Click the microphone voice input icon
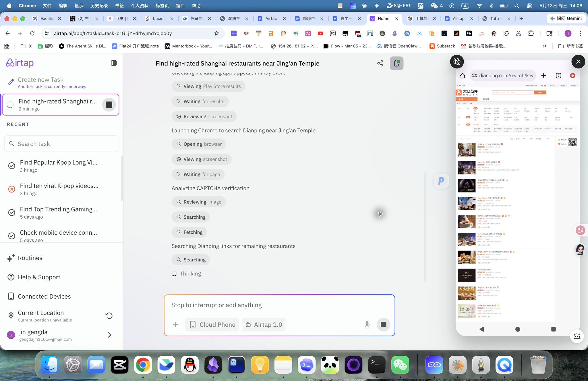The width and height of the screenshot is (588, 381). click(367, 325)
